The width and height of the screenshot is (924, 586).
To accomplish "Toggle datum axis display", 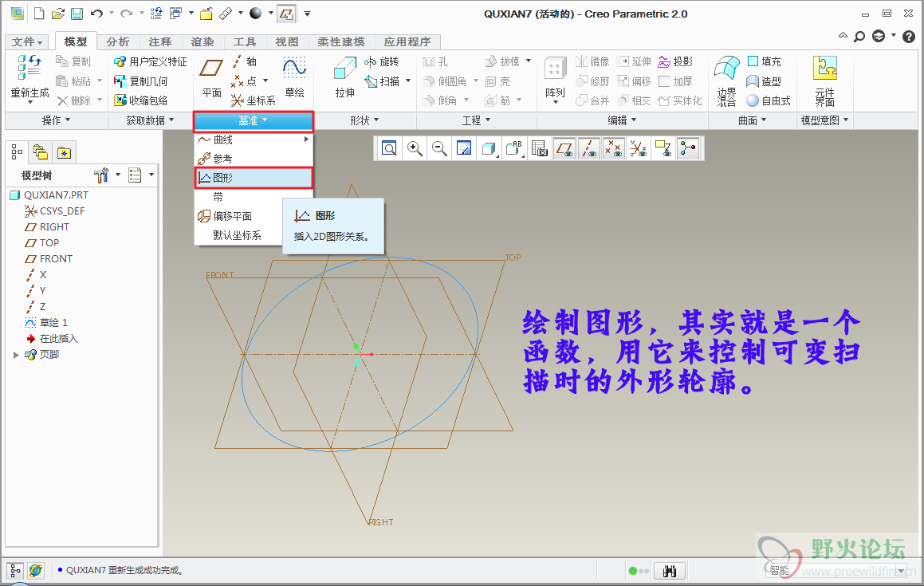I will point(589,148).
